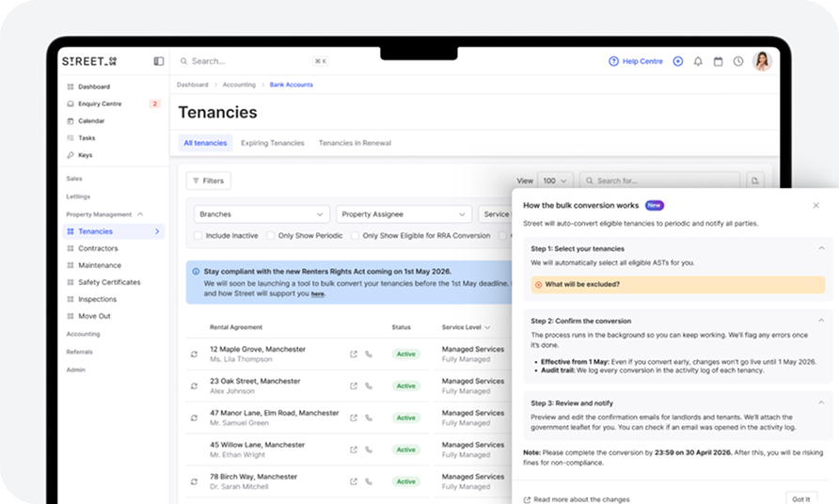Enable the Include Inactive checkbox
This screenshot has width=839, height=504.
pos(198,236)
